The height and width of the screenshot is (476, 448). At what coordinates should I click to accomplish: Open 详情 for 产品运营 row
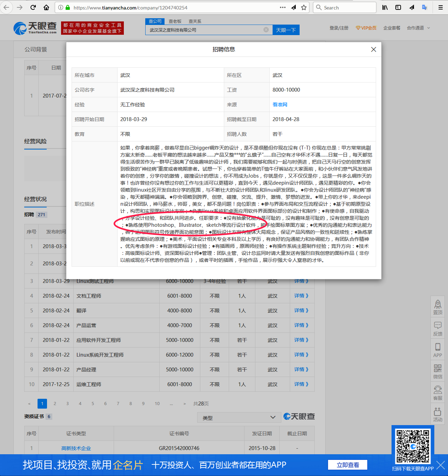coord(301,325)
